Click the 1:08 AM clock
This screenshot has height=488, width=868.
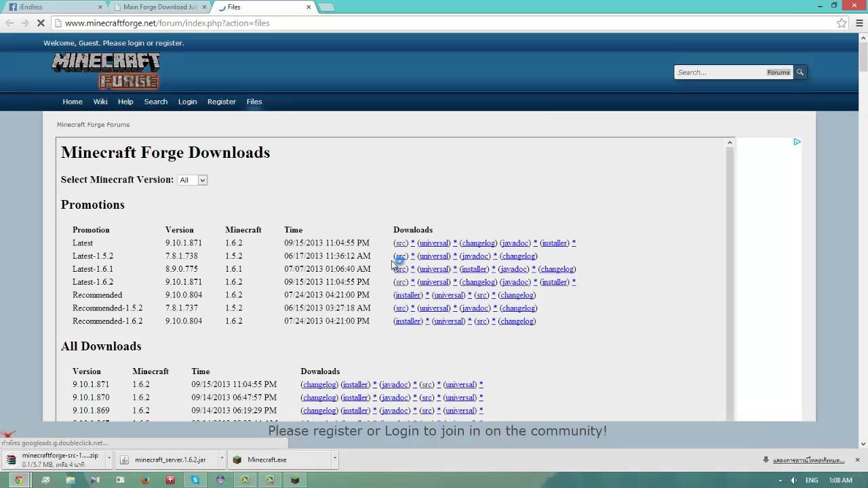tap(841, 480)
